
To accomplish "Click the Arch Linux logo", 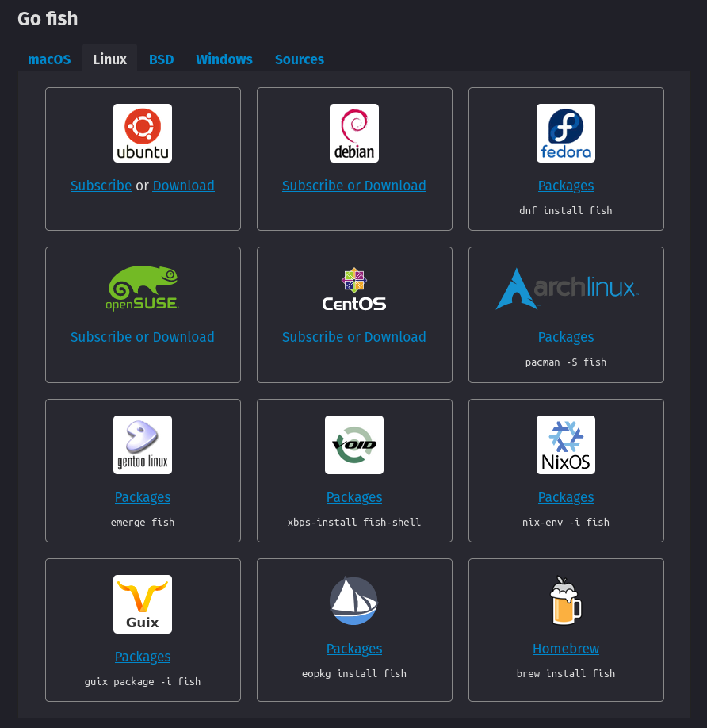I will click(x=565, y=288).
